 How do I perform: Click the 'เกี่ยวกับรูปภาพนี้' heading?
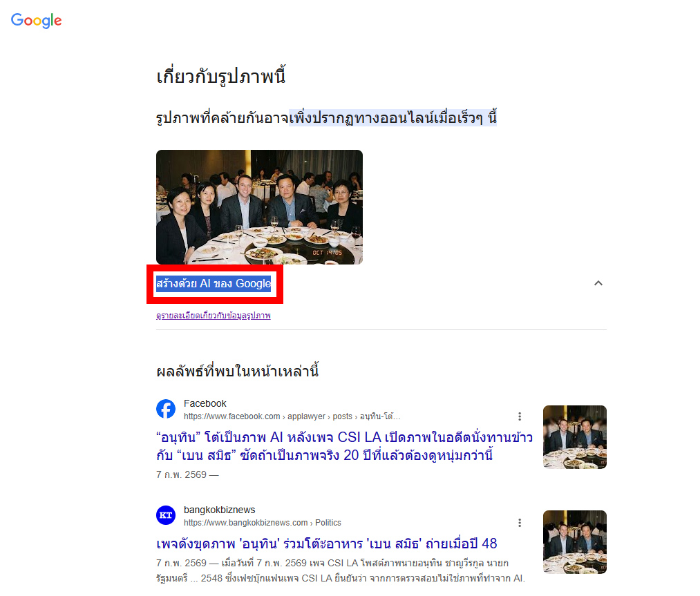click(x=221, y=77)
